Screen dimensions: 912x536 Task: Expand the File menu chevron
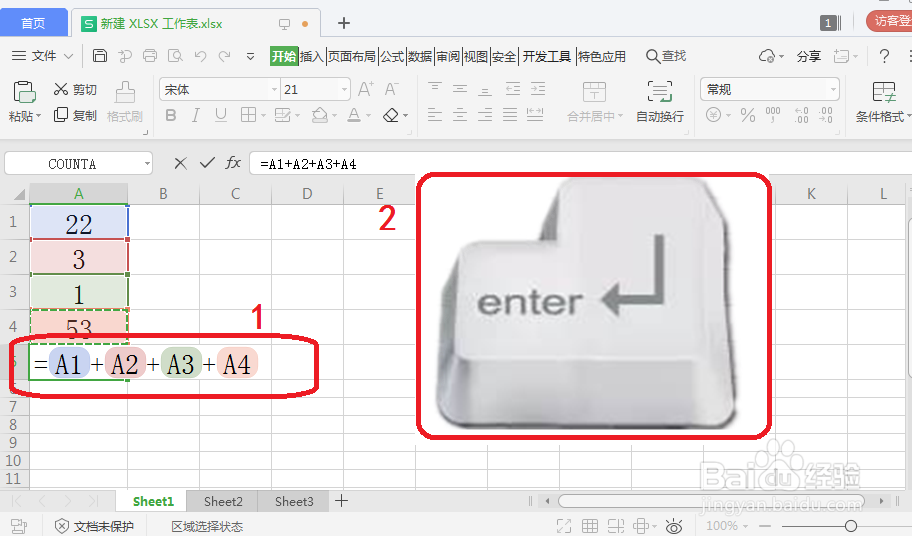[x=68, y=56]
